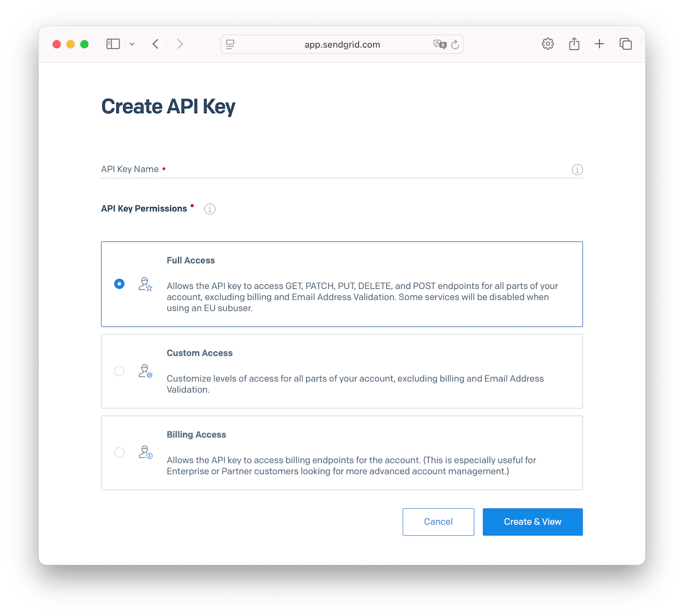Click the translate page icon in address bar
The height and width of the screenshot is (616, 684).
[439, 44]
